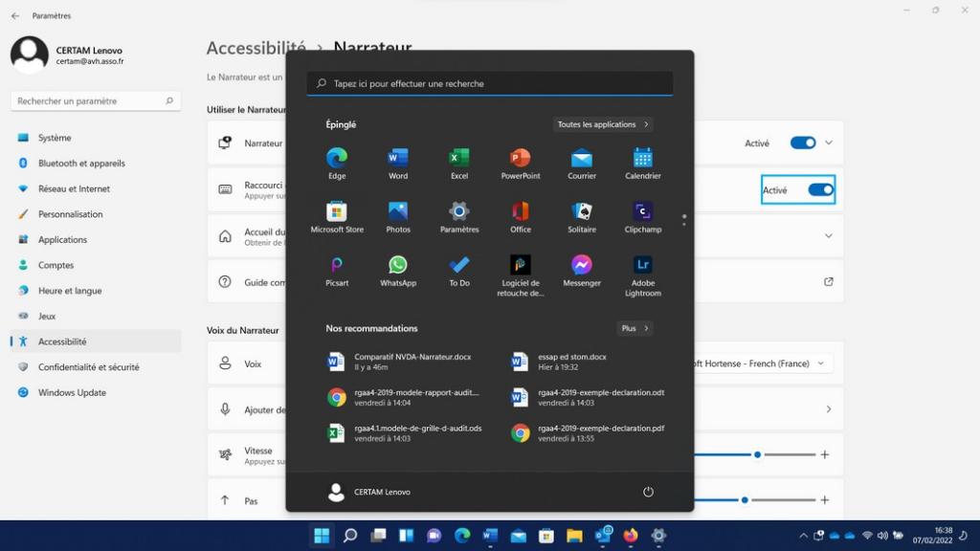
Task: Open taskbar Search magnifier
Action: coord(350,536)
